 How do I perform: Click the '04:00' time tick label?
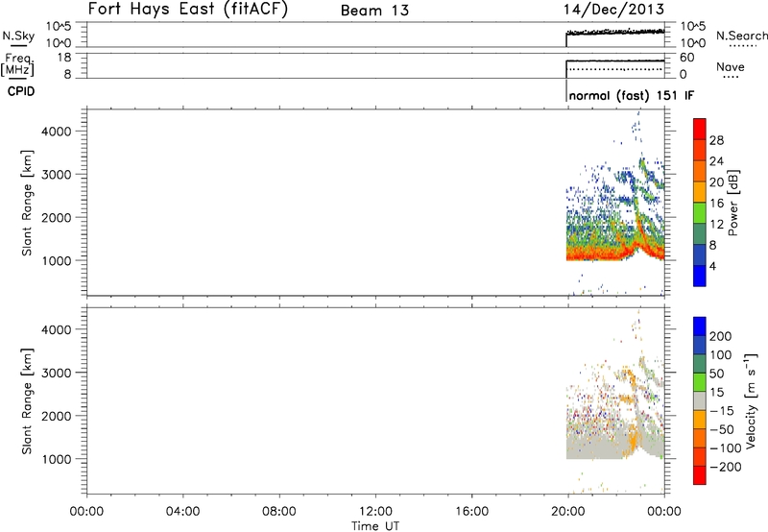(182, 512)
